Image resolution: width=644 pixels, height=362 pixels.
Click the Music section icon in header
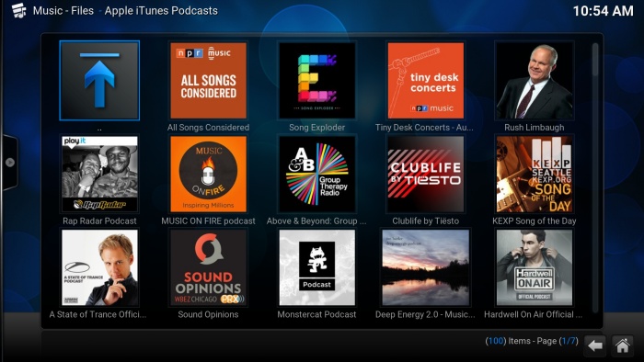[x=19, y=10]
